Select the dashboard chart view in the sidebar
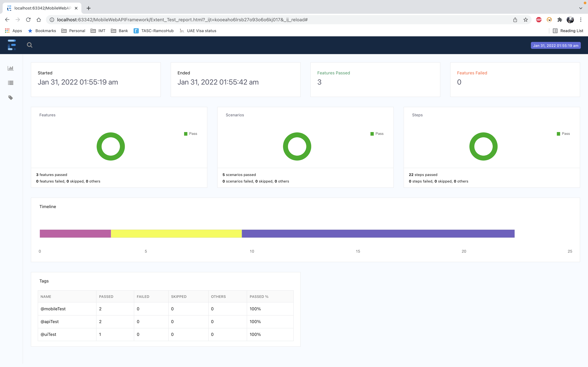Screen dimensions: 588x367 pos(11,68)
